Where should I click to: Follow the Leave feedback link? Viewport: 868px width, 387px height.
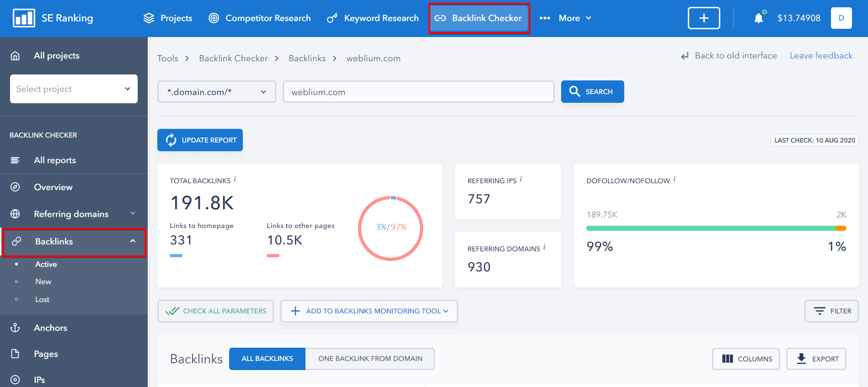(x=821, y=56)
